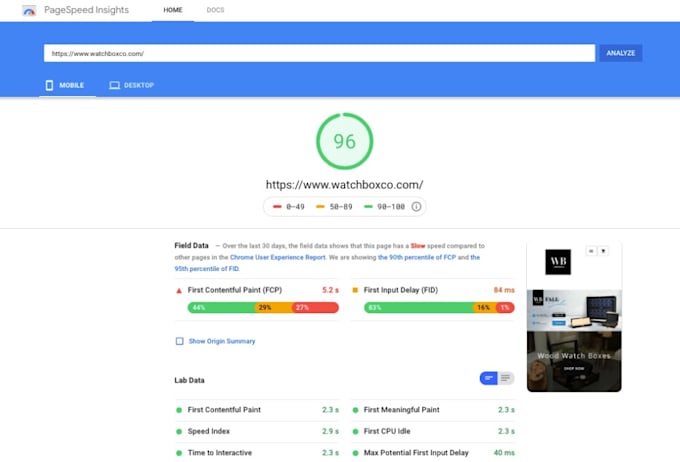This screenshot has width=680, height=462.
Task: Click the https://www.watchboxco.com/ heading
Action: pos(344,185)
